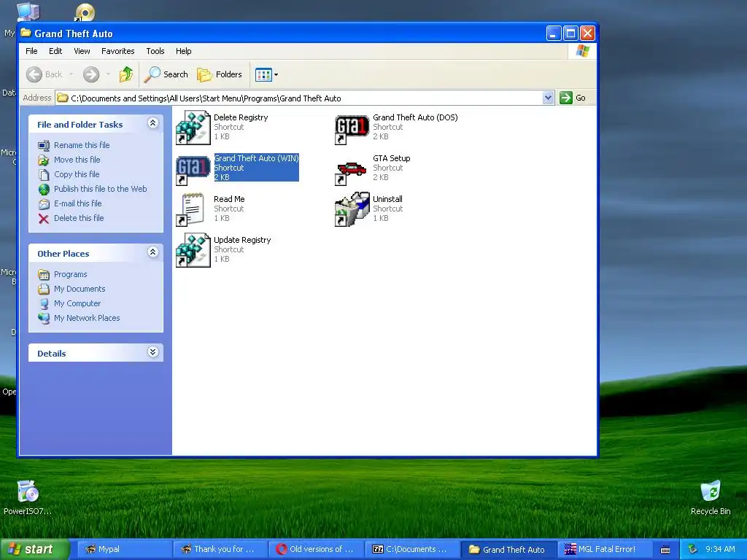Screen dimensions: 747x560
Task: Click Rename this file link
Action: click(x=82, y=145)
